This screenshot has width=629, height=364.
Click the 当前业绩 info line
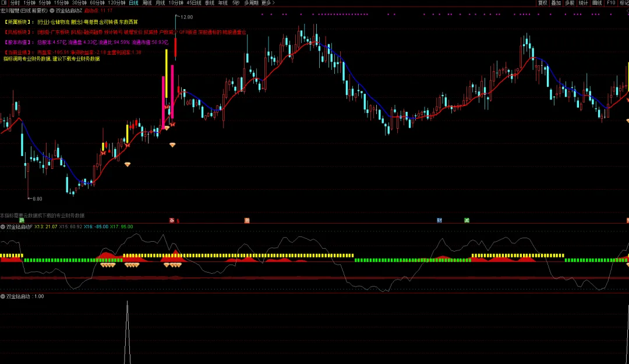pyautogui.click(x=72, y=52)
